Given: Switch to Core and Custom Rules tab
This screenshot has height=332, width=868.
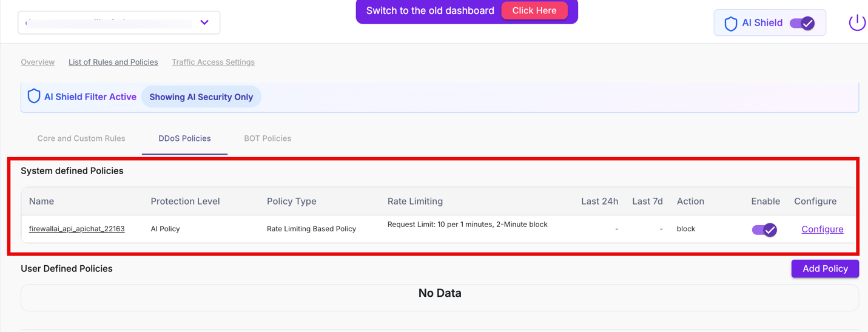Looking at the screenshot, I should pyautogui.click(x=81, y=138).
